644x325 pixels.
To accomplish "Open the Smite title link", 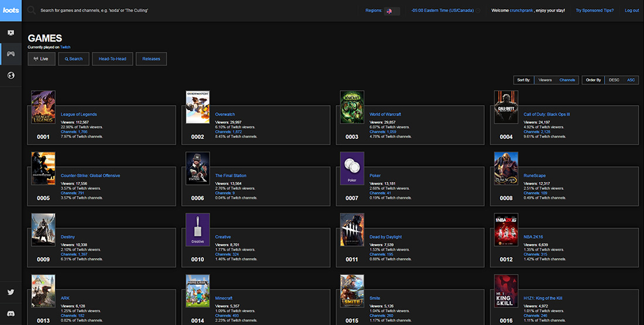I will [375, 298].
